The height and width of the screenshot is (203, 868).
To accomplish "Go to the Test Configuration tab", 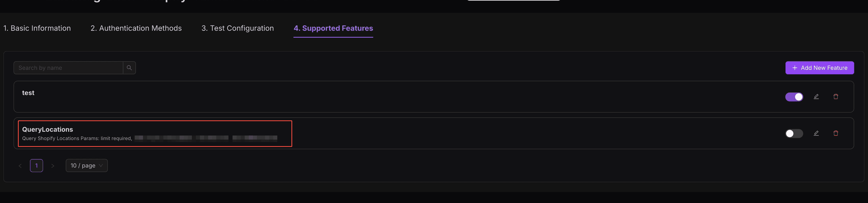I will [x=238, y=28].
